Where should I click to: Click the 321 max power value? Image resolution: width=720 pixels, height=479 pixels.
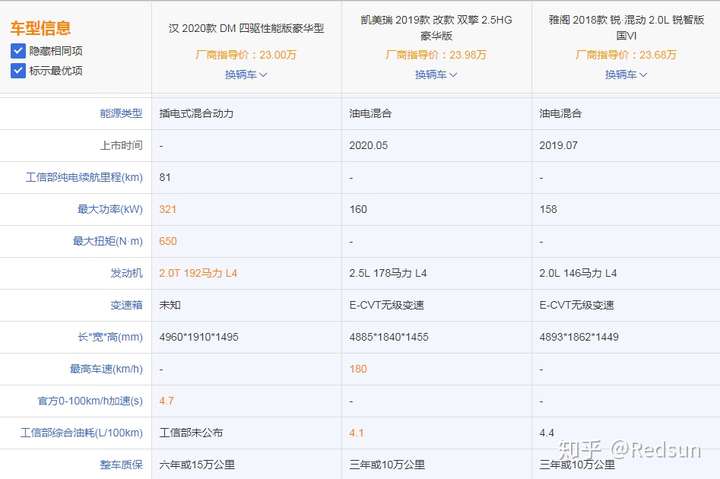point(168,209)
